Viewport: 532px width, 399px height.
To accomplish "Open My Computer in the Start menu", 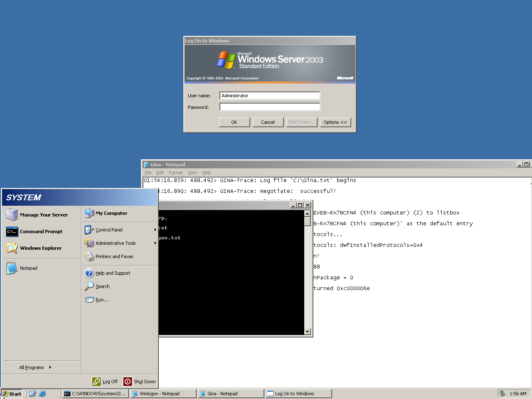I will click(121, 213).
